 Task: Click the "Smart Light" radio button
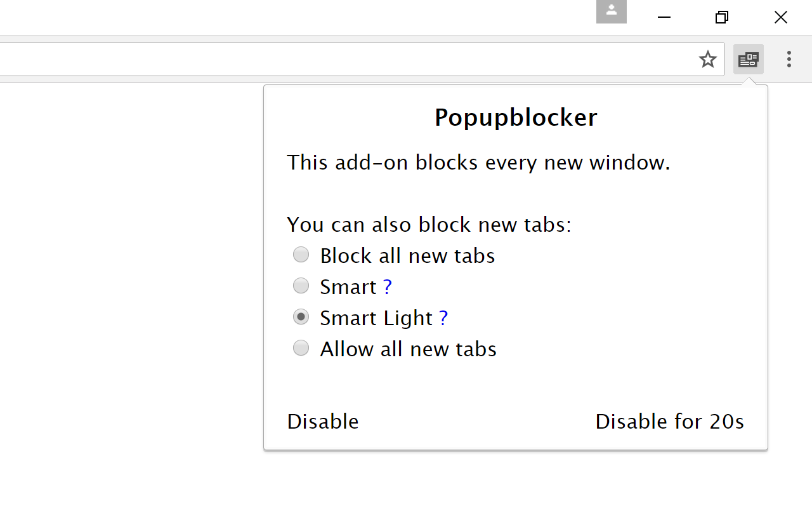[x=301, y=316]
